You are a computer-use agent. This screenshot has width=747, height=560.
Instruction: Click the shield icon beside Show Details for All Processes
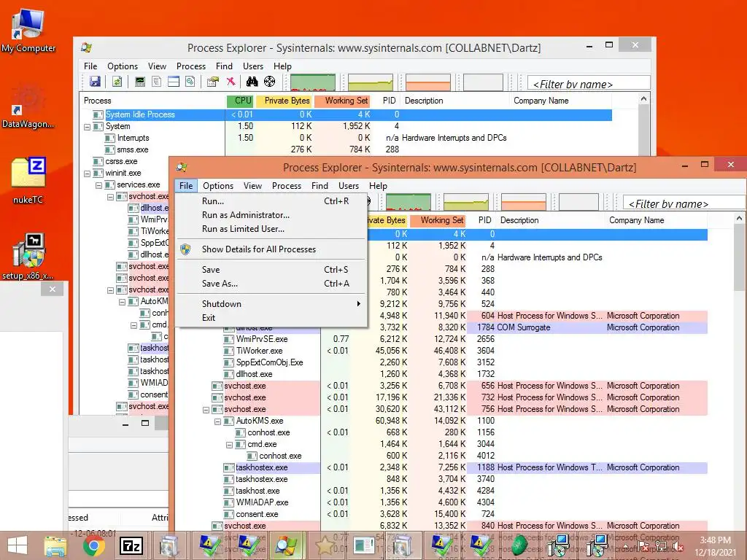(185, 249)
